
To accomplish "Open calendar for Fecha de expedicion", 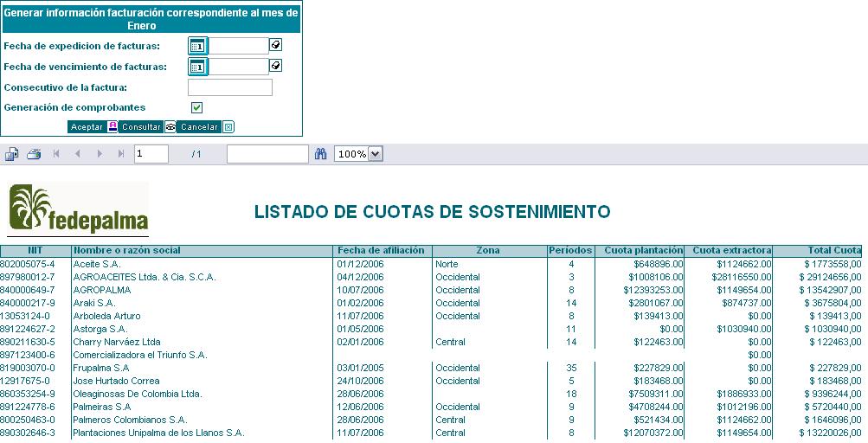I will pos(197,46).
